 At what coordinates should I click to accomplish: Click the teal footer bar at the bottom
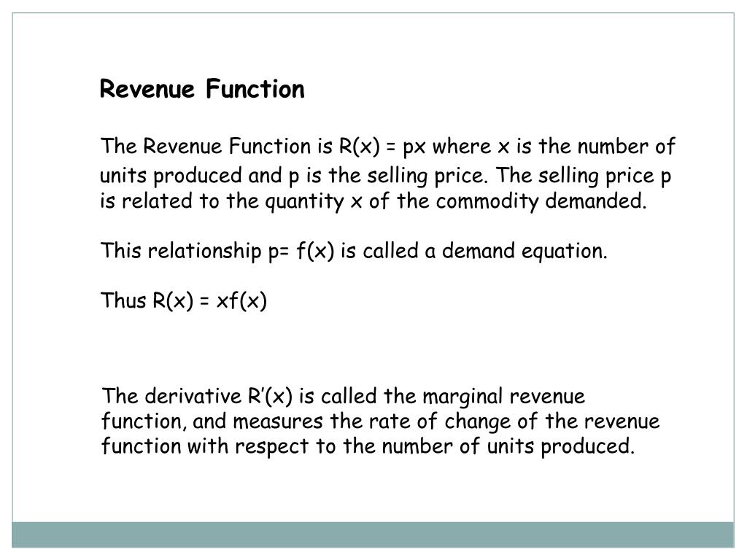(x=373, y=534)
